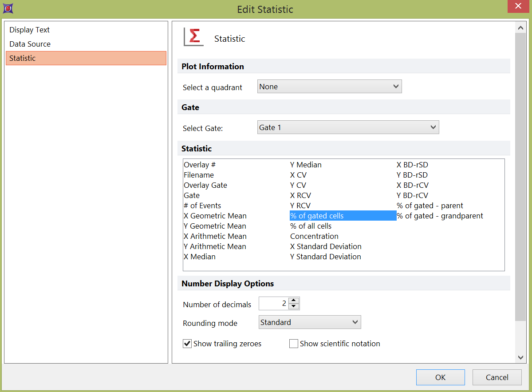Image resolution: width=532 pixels, height=392 pixels.
Task: Click the Number of decimals input field
Action: [x=273, y=304]
